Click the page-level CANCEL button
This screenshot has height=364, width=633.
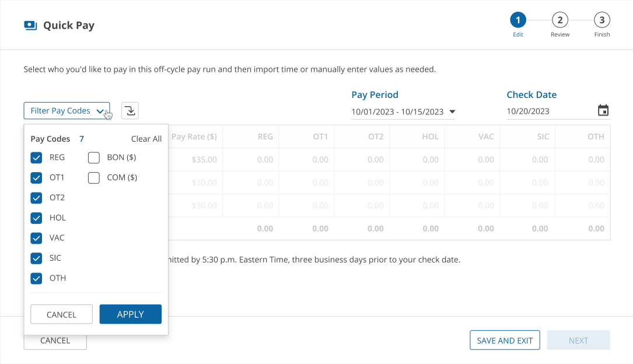pos(55,342)
